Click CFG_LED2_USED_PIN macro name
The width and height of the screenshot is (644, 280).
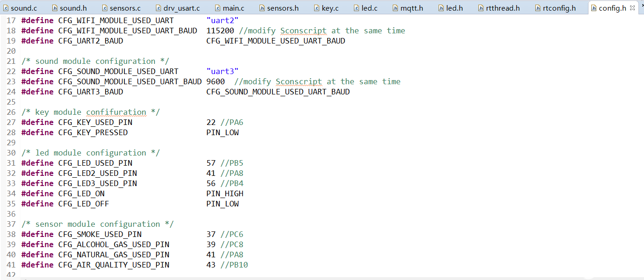point(98,173)
